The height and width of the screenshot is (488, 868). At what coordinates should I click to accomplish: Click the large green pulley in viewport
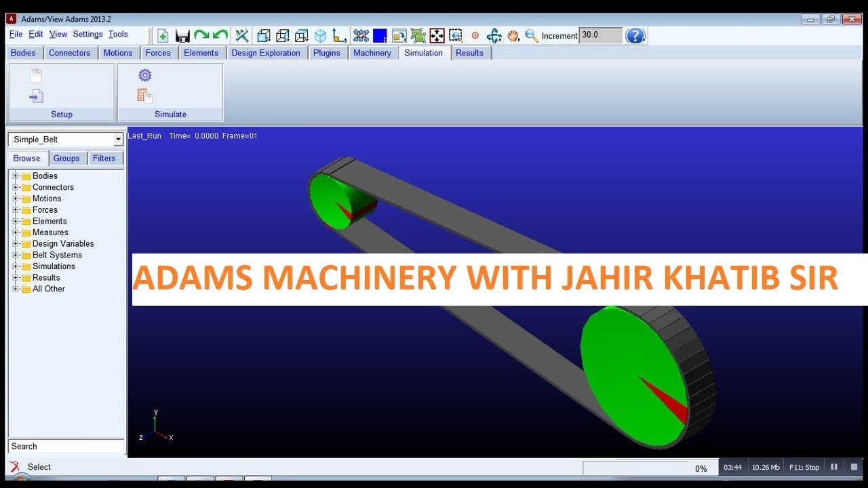coord(634,376)
